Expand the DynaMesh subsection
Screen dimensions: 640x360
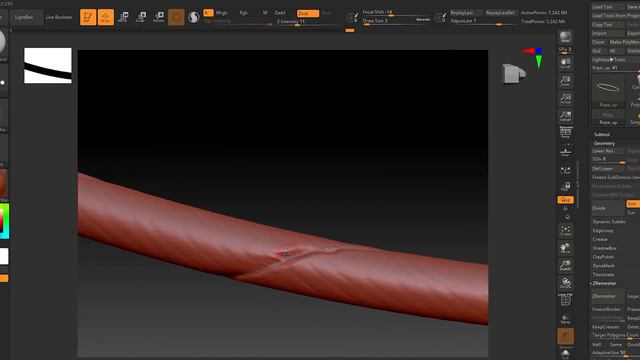point(603,266)
